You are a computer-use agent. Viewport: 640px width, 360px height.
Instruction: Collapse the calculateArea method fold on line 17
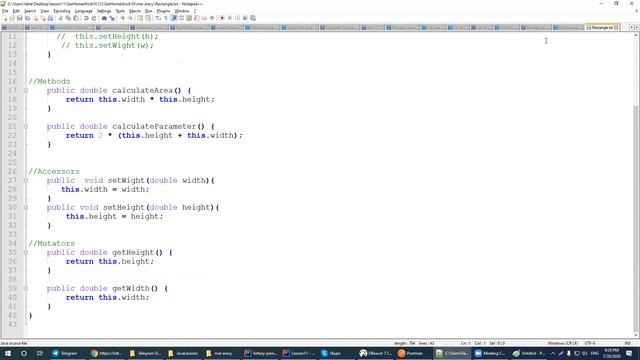[26, 91]
